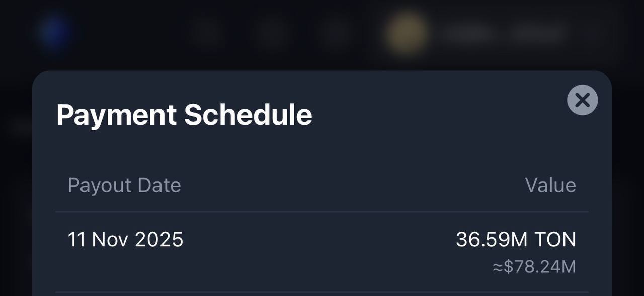Viewport: 644px width, 296px height.
Task: Click the divider line under column headers
Action: click(322, 212)
